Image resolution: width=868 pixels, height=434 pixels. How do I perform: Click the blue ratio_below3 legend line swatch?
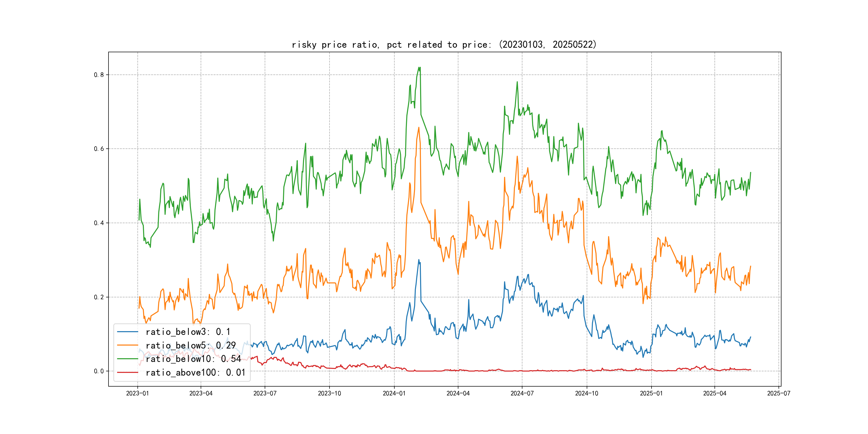tap(127, 332)
